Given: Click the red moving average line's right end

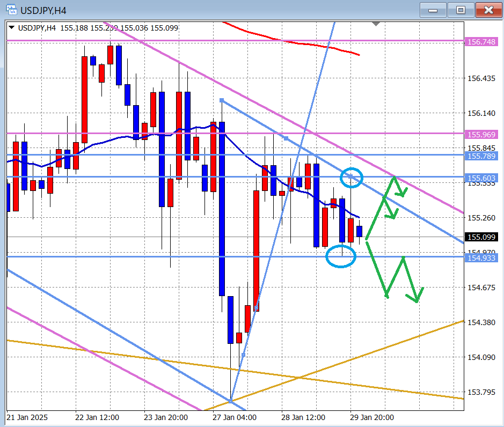Looking at the screenshot, I should click(x=359, y=55).
